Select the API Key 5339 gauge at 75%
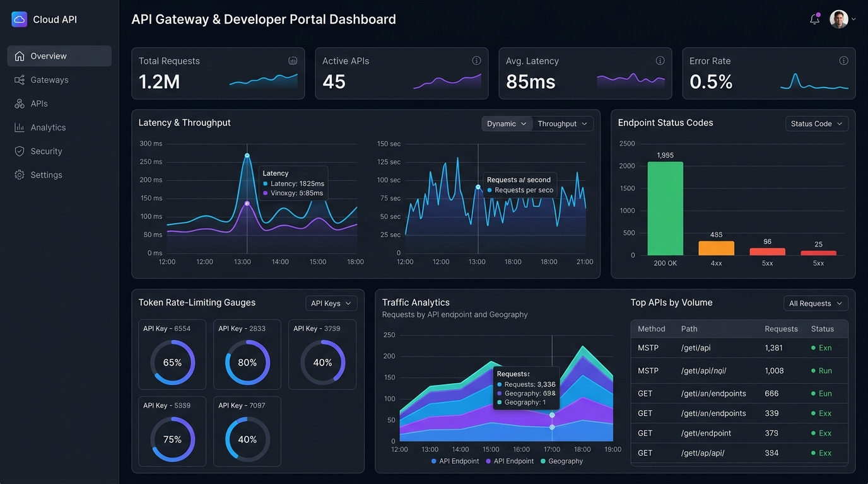Viewport: 868px width, 484px height. tap(172, 439)
